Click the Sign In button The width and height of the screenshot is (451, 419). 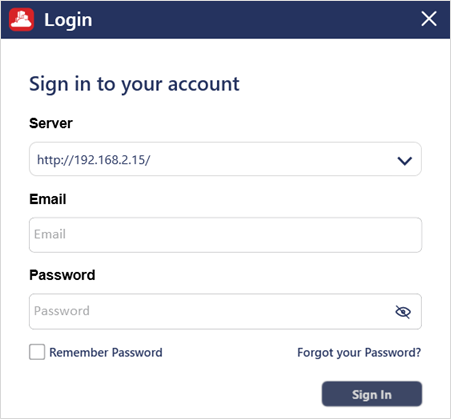(x=372, y=394)
